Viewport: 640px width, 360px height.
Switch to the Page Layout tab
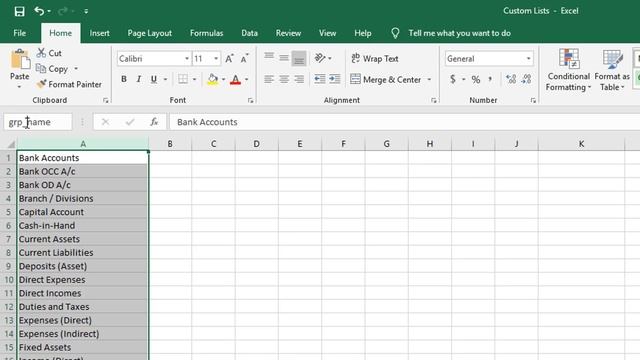point(149,33)
